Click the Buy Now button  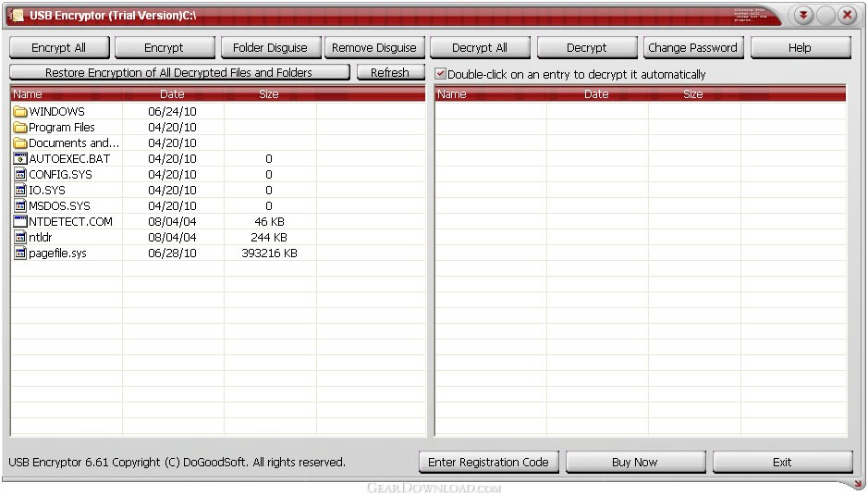(x=635, y=463)
